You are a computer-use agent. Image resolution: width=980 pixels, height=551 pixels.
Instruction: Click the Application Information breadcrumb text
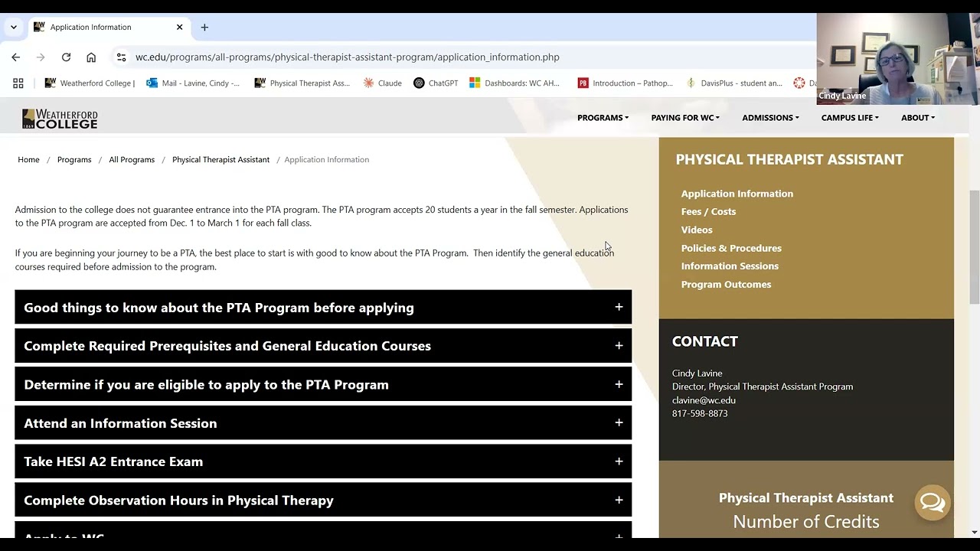[327, 160]
